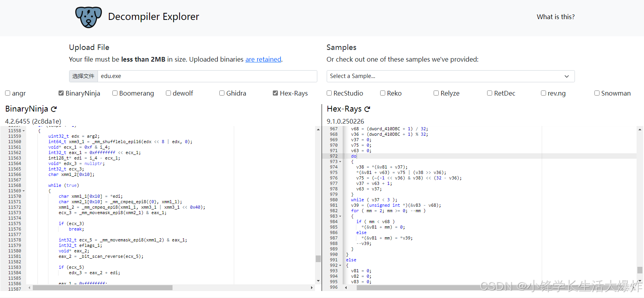Click the BinaryNinja horizontal scrollbar thumb
Screen dimensions: 644x298
tap(103, 288)
